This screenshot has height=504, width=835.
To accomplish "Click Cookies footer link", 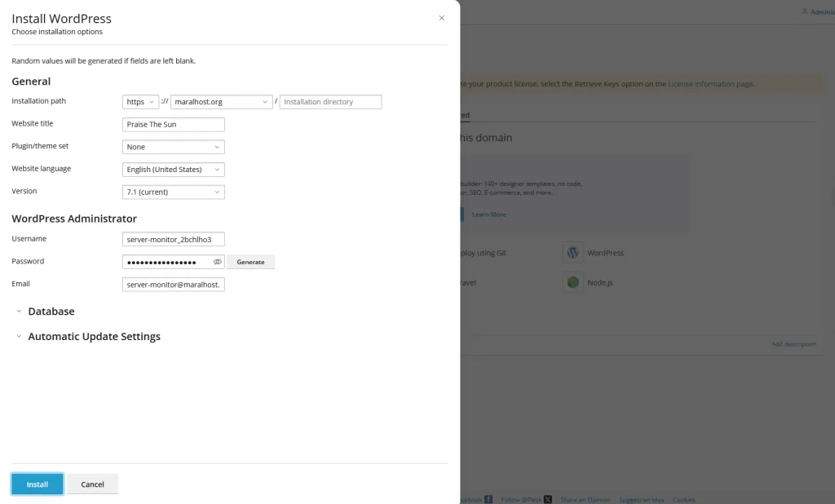I will [x=684, y=500].
